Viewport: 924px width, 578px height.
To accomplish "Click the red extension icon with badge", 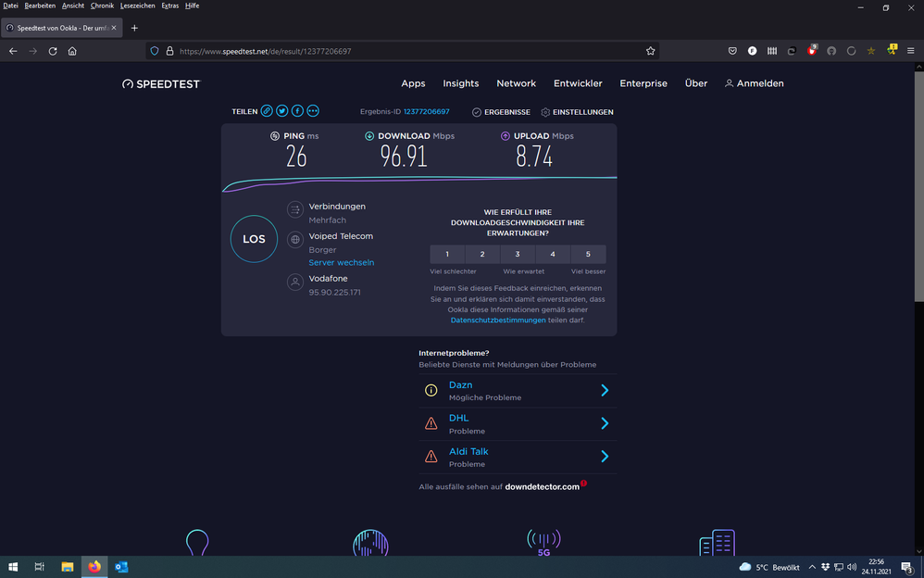I will pos(812,50).
